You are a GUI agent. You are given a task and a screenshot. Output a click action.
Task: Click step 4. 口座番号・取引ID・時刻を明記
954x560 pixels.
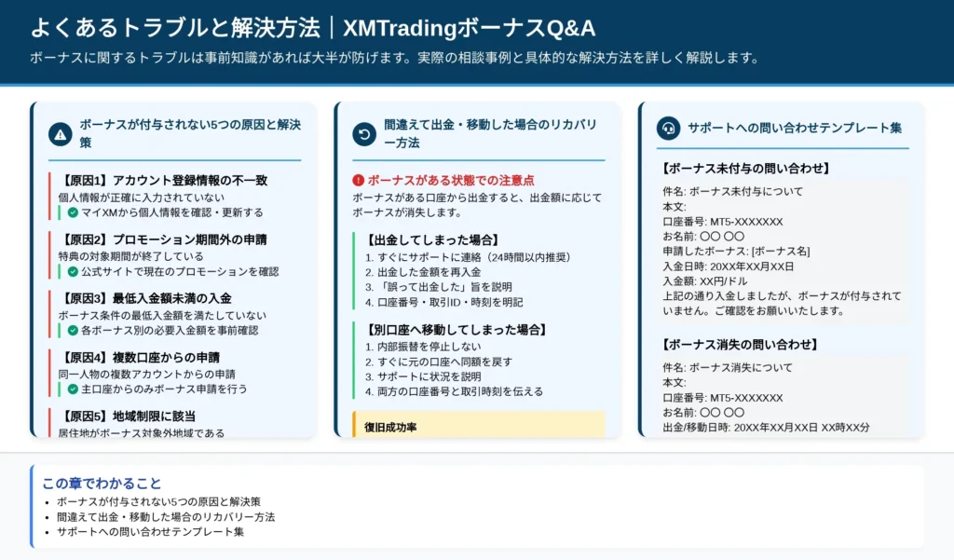pyautogui.click(x=443, y=302)
